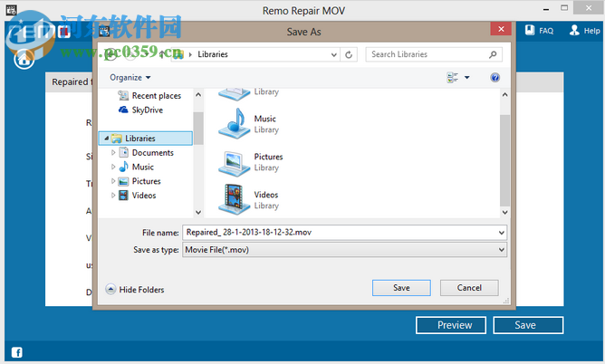
Task: Expand the Videos tree node
Action: coord(113,196)
